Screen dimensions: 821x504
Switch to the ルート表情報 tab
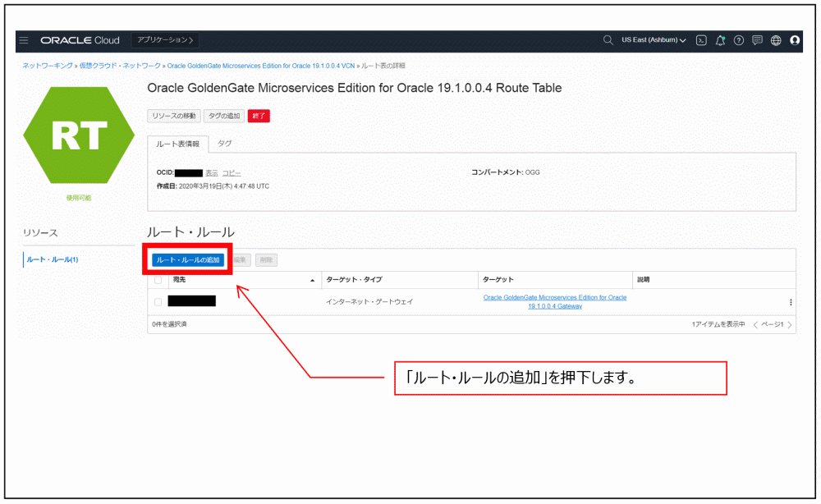177,144
